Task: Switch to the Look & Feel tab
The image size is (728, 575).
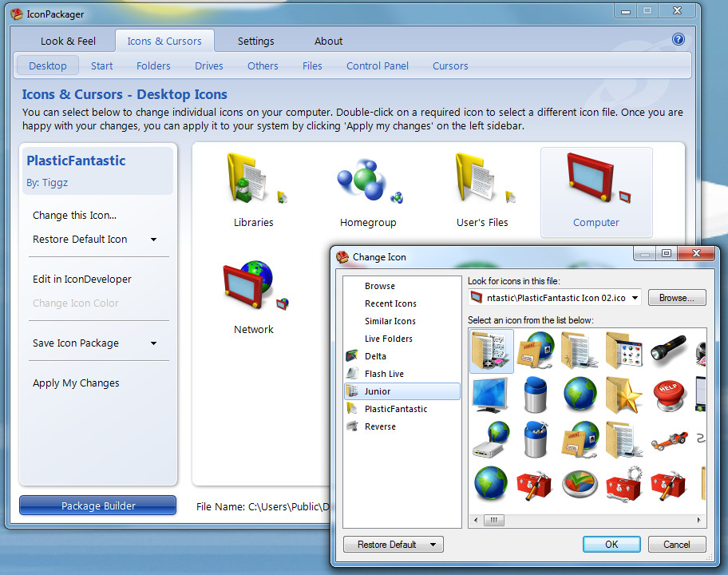Action: (68, 42)
